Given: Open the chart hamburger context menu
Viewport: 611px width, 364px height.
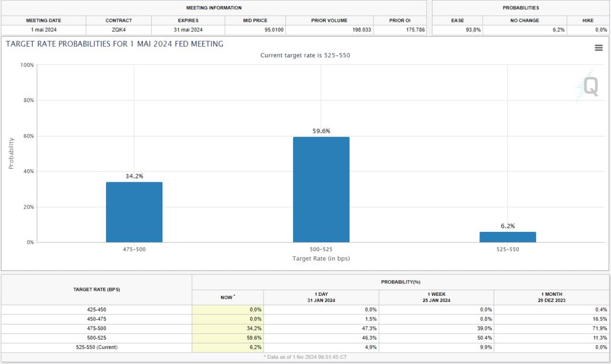Looking at the screenshot, I should (x=599, y=48).
